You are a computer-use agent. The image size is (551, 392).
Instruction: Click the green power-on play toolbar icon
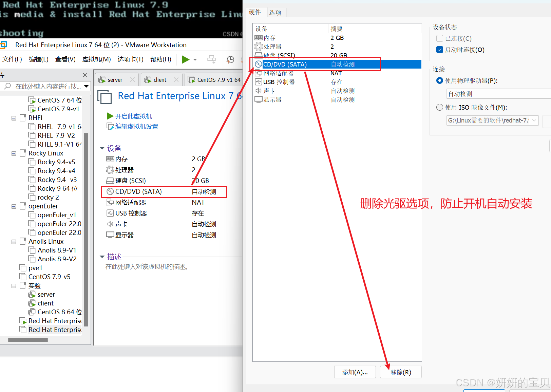[x=186, y=59]
